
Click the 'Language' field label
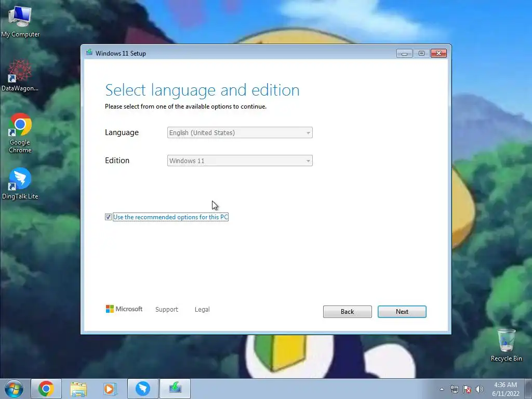pos(122,132)
